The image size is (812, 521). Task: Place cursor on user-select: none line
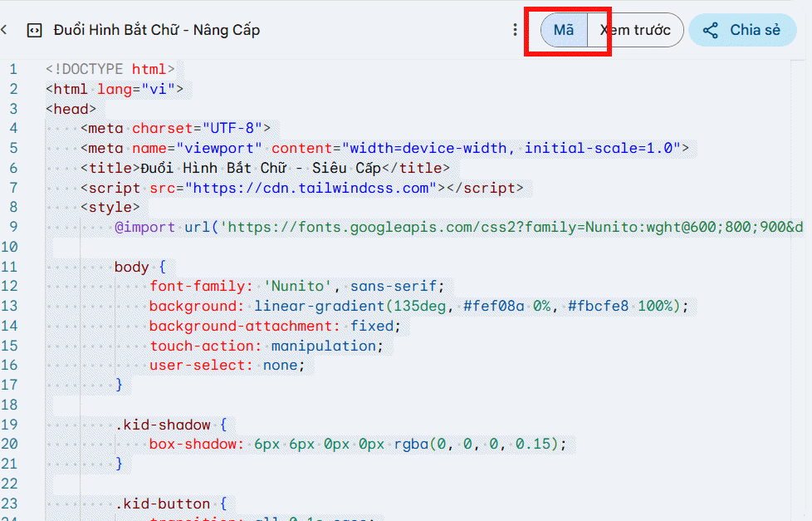227,366
